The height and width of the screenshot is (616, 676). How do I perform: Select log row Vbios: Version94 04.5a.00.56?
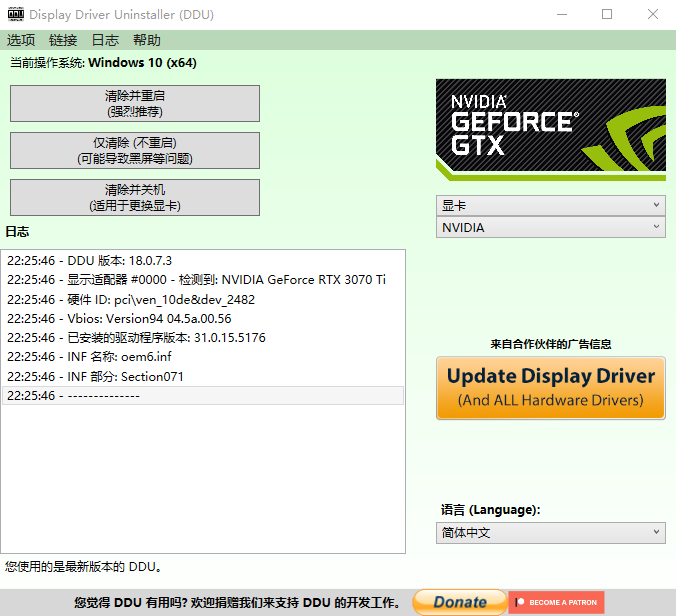(x=203, y=319)
